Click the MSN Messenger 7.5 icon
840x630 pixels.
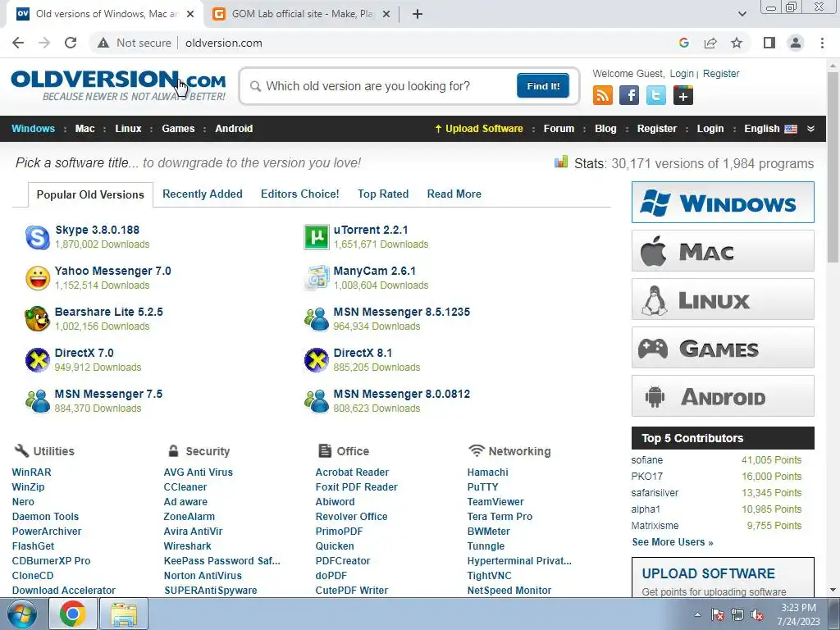pyautogui.click(x=38, y=400)
